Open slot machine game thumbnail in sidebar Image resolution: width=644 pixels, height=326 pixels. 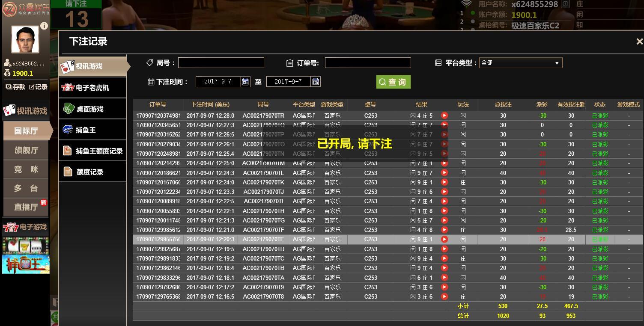pos(26,246)
